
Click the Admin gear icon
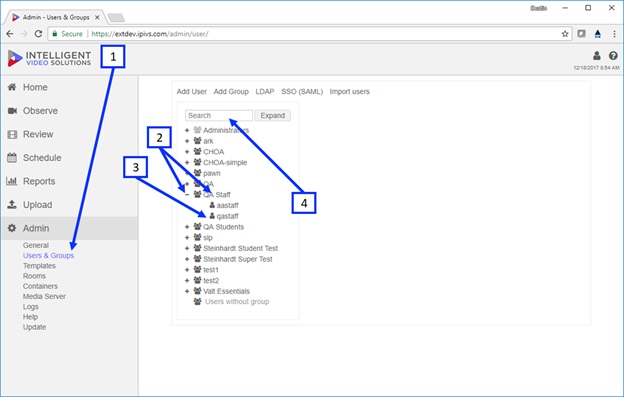(x=12, y=228)
